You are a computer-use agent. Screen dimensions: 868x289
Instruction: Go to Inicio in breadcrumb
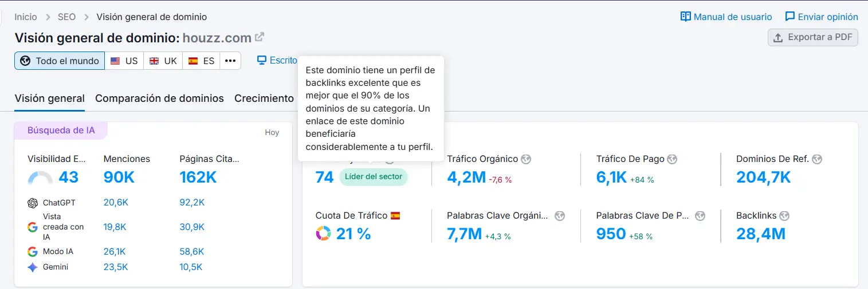click(26, 17)
